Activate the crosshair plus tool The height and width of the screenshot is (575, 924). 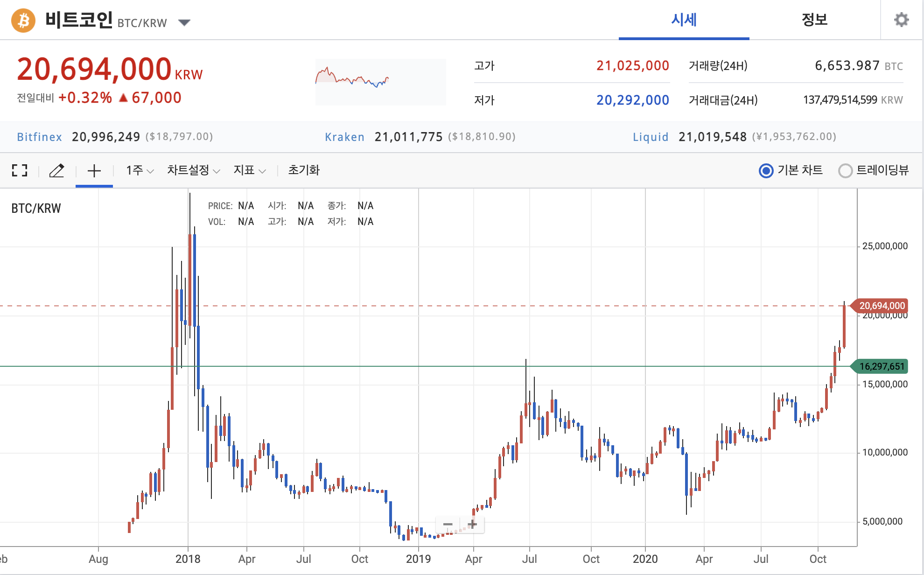click(94, 170)
